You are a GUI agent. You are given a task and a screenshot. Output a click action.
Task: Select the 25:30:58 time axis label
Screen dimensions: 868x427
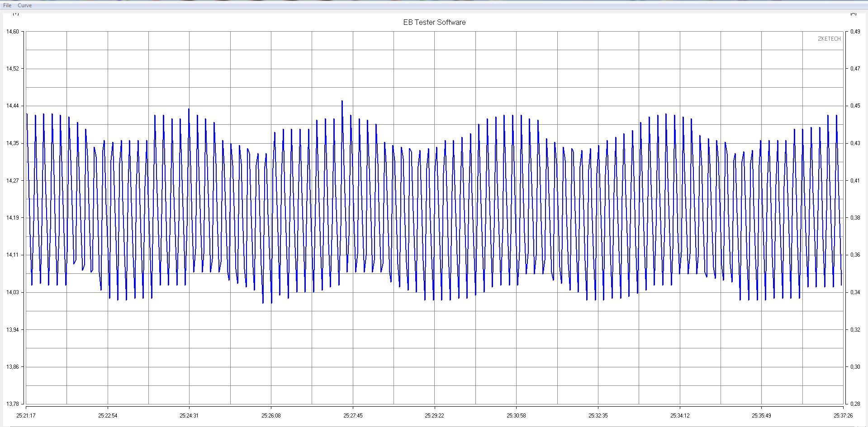(516, 415)
